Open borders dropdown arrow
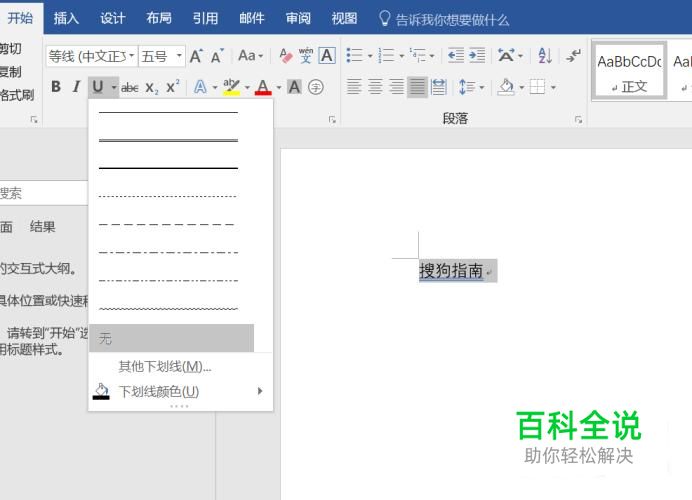 [x=553, y=87]
